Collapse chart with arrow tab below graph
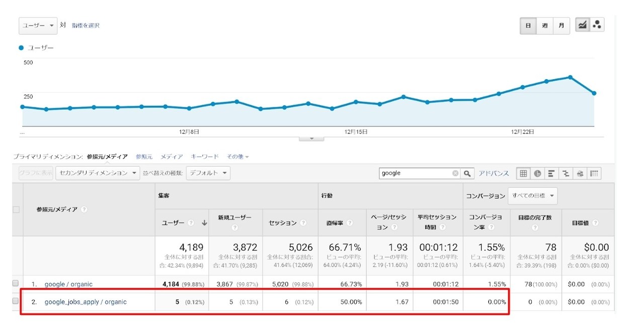Screen dimensions: 644x327 311,138
